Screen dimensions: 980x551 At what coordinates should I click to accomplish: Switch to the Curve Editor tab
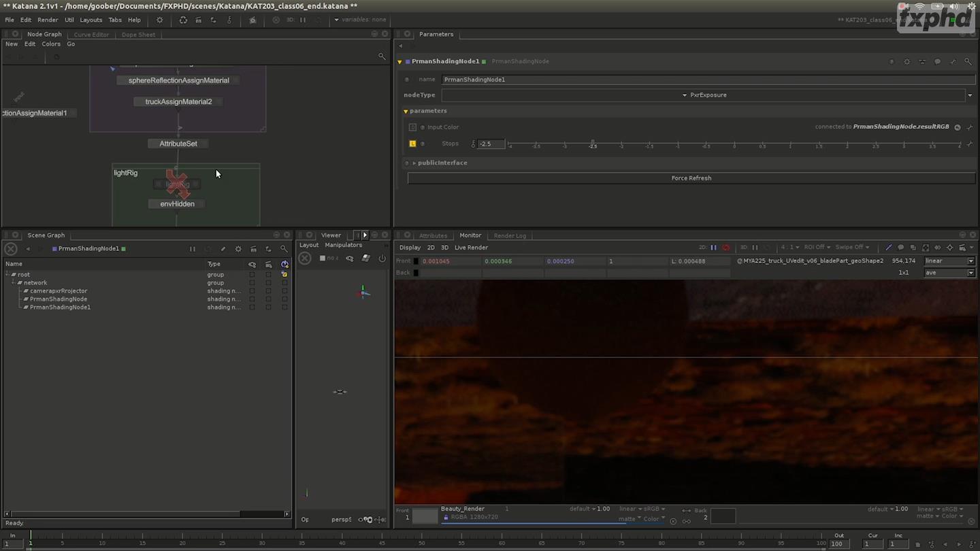point(91,35)
